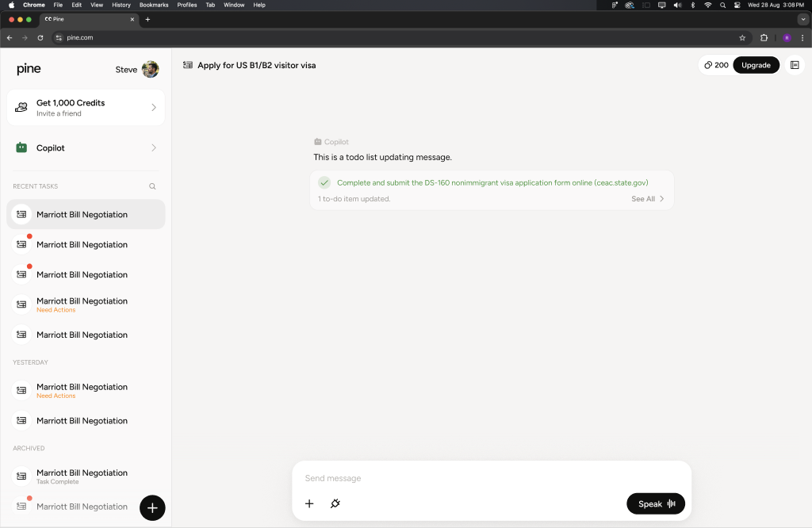Open Wi-Fi status menu
The width and height of the screenshot is (812, 528).
(x=708, y=5)
